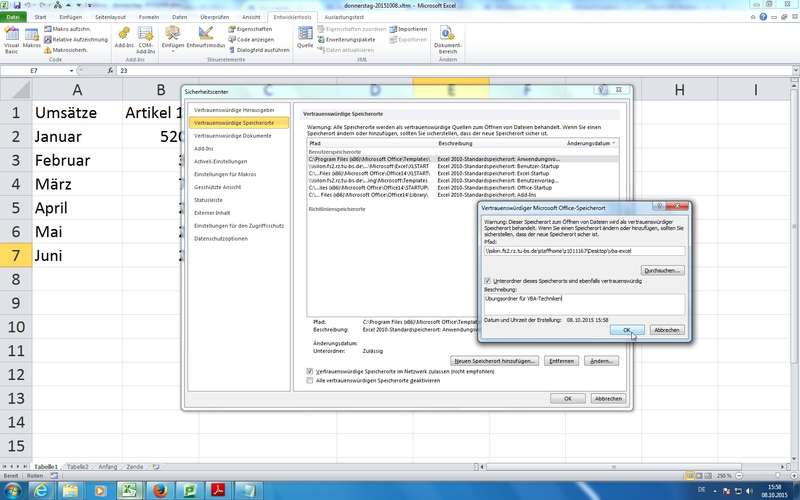Open the Add-Ins ribbon button
Screen dimensions: 800x500
[124, 38]
